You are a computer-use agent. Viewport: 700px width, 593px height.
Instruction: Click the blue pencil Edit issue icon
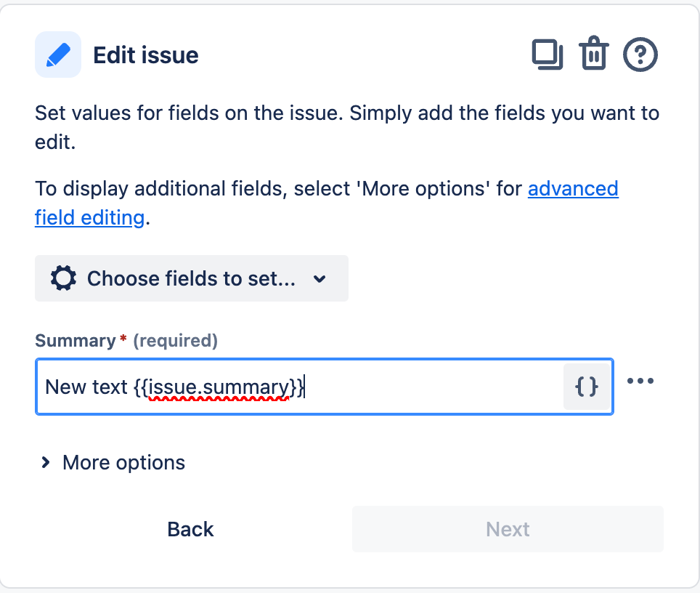(58, 55)
